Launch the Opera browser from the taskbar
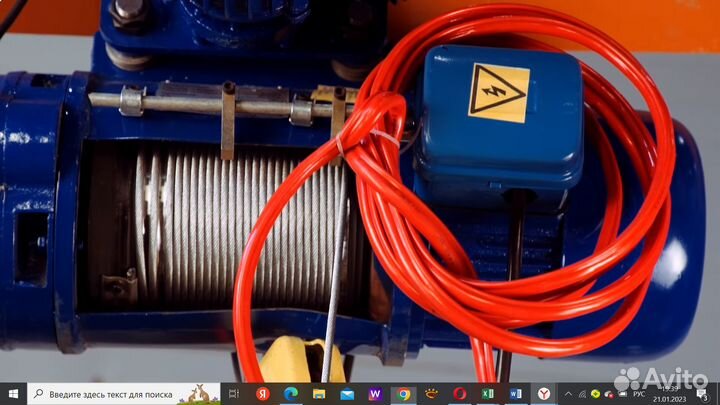The image size is (720, 405). click(459, 394)
